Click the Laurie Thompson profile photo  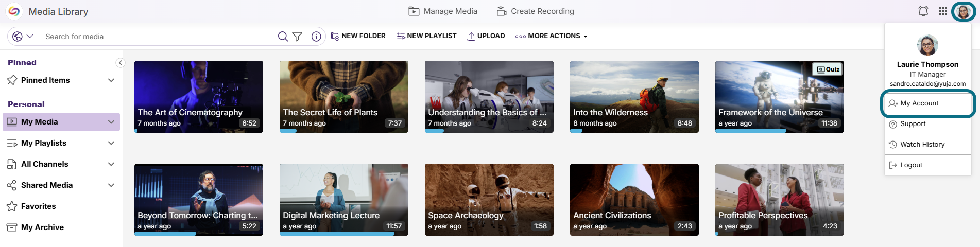click(927, 45)
